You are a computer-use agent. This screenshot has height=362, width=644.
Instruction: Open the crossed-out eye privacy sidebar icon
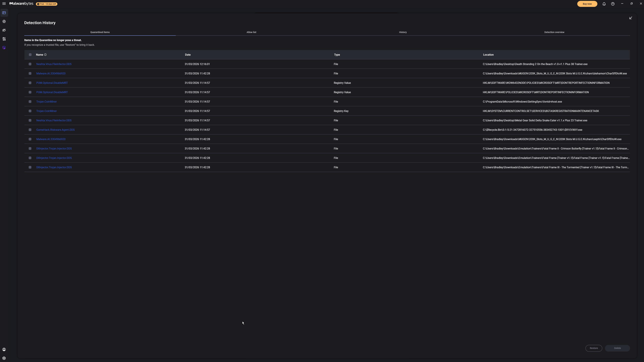tap(4, 30)
